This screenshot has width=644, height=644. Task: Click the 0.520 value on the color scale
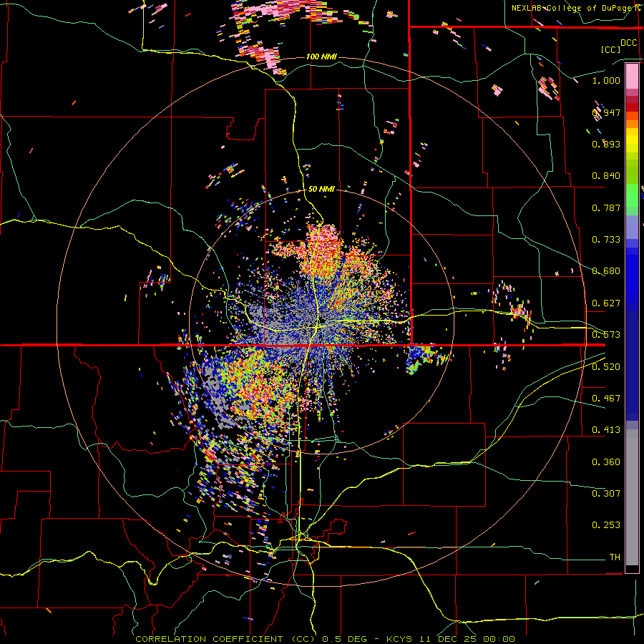tap(606, 367)
